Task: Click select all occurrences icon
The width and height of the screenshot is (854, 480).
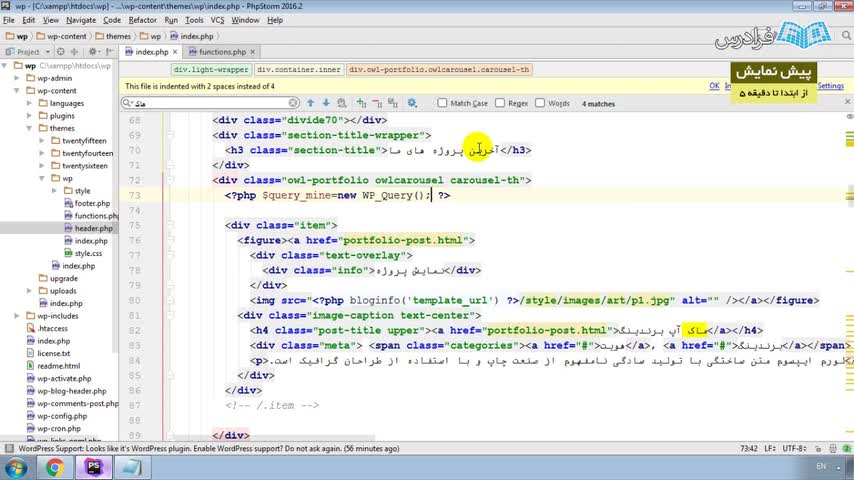Action: 393,103
